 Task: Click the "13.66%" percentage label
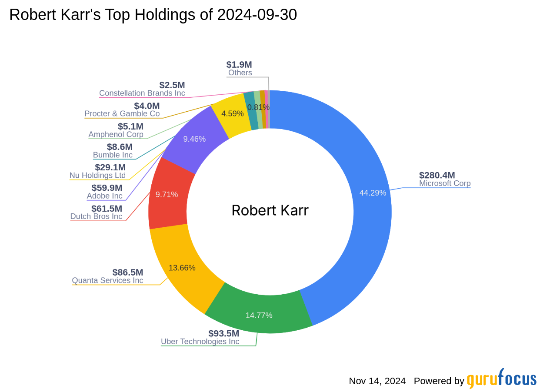click(182, 268)
